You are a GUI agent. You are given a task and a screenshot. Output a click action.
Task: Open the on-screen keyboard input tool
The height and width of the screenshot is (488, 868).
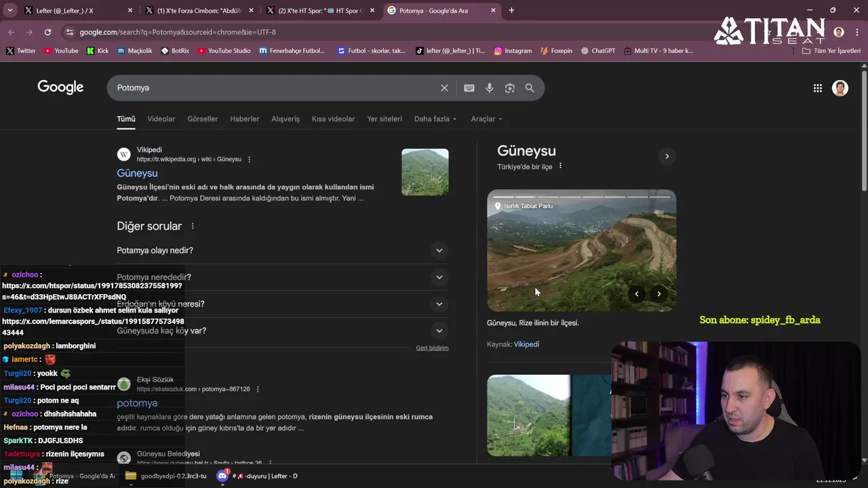tap(469, 88)
